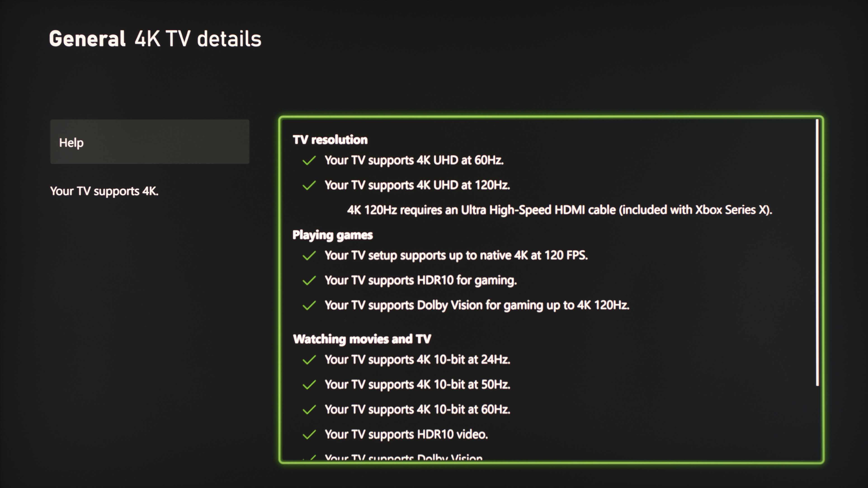This screenshot has width=868, height=488.
Task: Click checkmark beside HDR10 for gaming
Action: pos(309,281)
